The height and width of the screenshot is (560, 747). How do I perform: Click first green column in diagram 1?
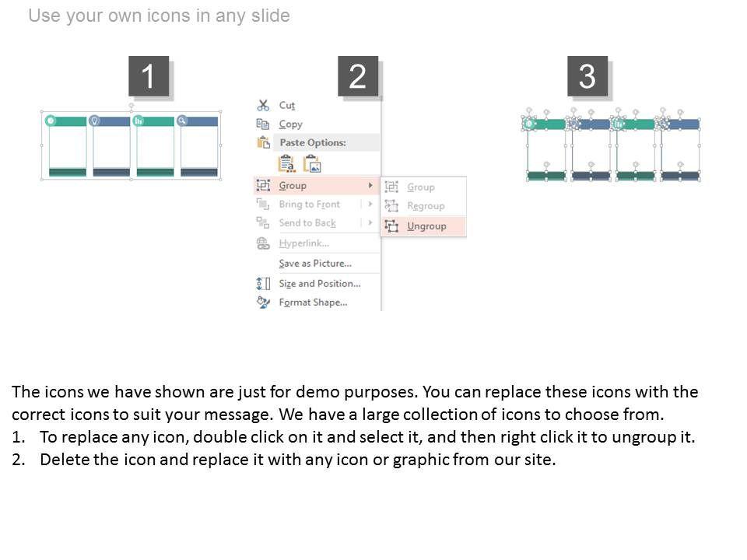(x=68, y=146)
